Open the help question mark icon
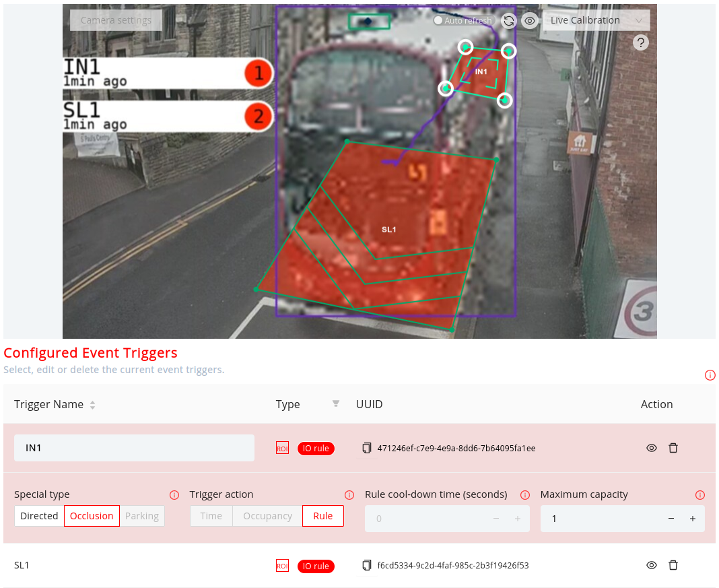This screenshot has width=719, height=588. pos(641,42)
